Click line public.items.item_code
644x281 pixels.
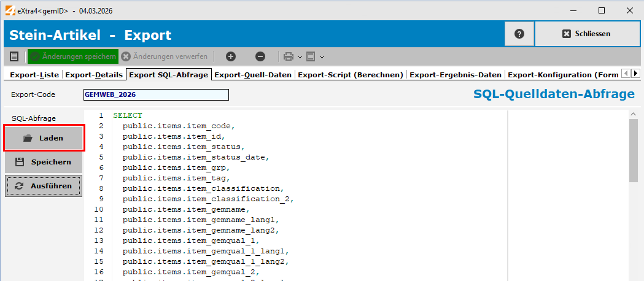(178, 126)
